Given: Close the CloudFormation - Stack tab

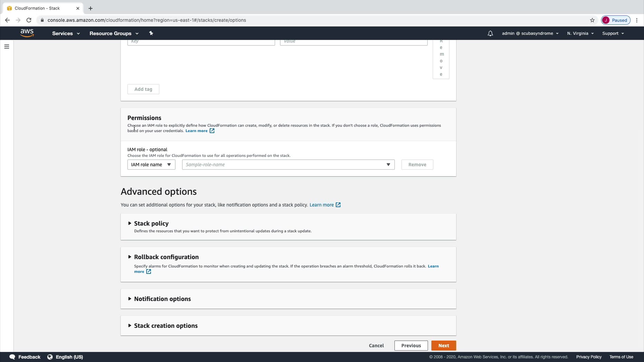Looking at the screenshot, I should [78, 8].
